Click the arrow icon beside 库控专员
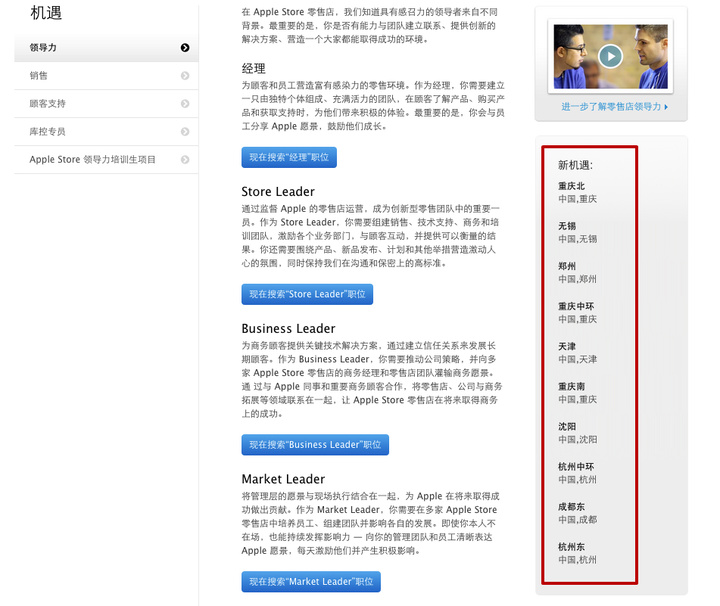 185,132
